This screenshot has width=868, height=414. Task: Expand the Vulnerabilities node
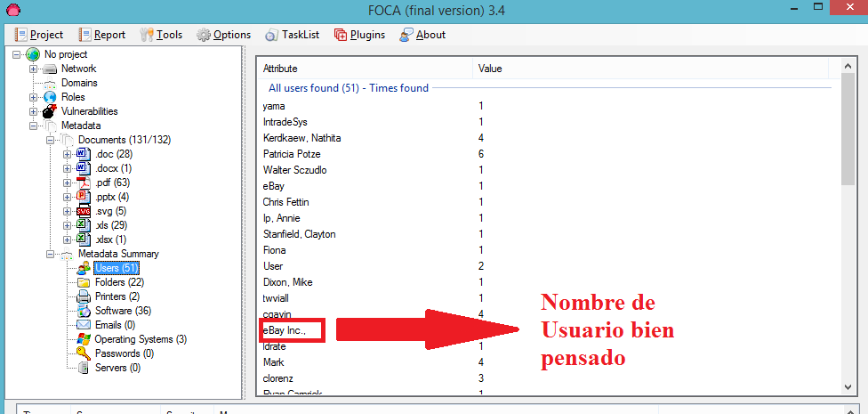(34, 111)
